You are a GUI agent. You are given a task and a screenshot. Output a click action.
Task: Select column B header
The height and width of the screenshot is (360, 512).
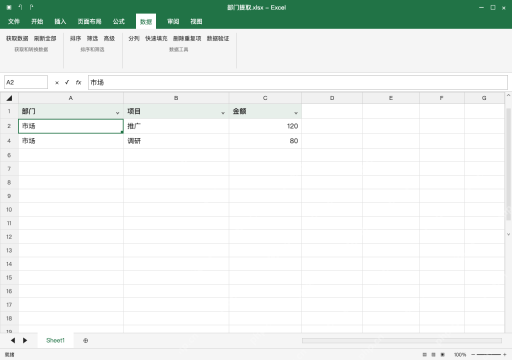click(176, 98)
